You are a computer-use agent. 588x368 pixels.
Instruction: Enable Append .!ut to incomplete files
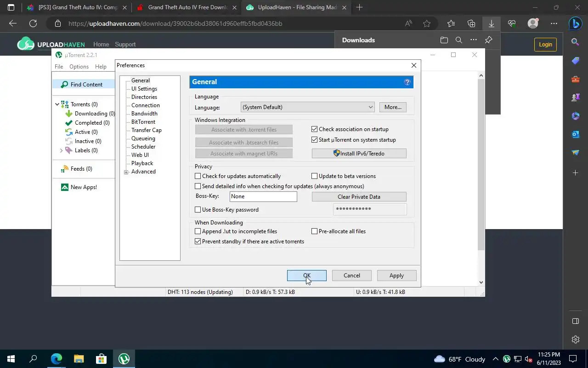tap(198, 231)
